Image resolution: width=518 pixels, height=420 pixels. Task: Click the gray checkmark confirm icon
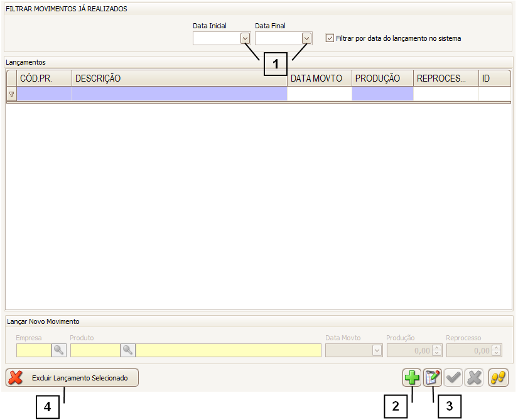click(x=453, y=378)
